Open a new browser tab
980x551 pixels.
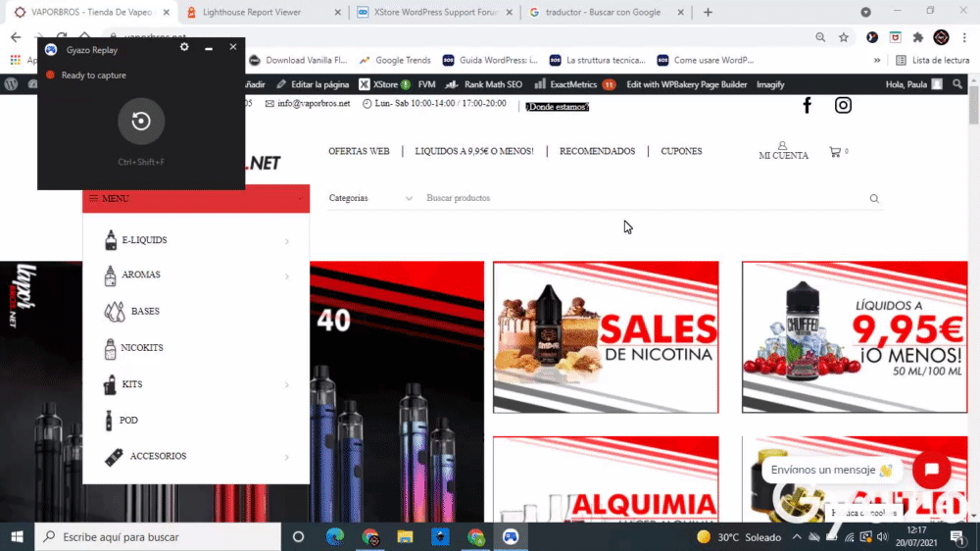pos(708,13)
